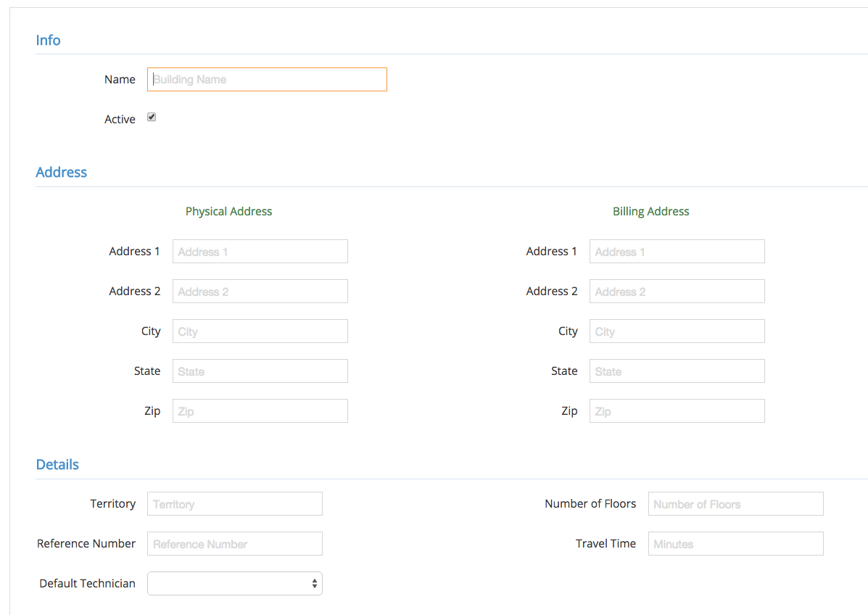
Task: Click the Info section heading
Action: 48,40
